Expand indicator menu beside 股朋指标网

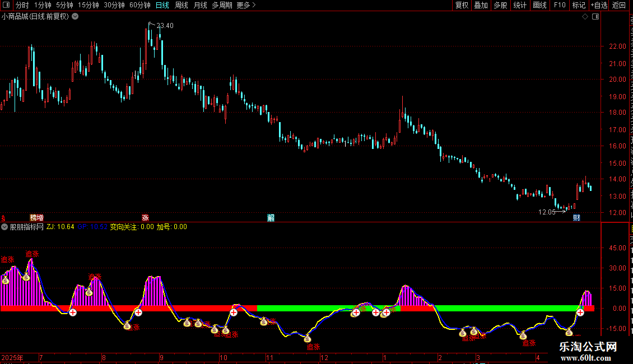click(x=4, y=227)
